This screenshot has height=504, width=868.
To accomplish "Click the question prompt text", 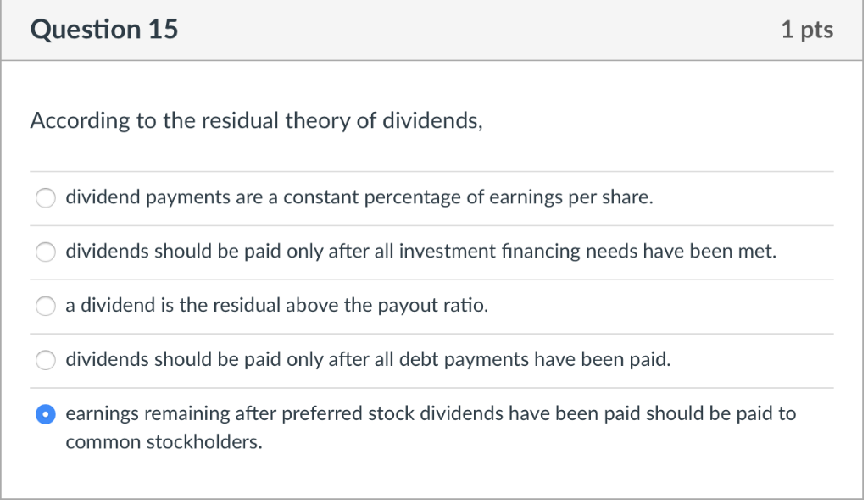I will [x=254, y=120].
